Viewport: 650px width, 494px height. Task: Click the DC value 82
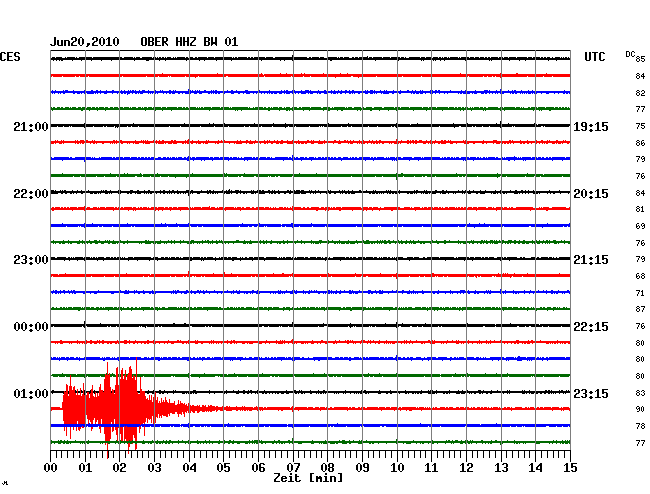pos(640,93)
